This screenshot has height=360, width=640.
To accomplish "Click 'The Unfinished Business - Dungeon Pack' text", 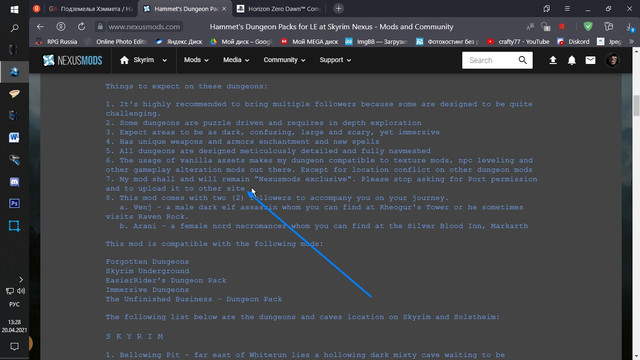I will (x=193, y=299).
